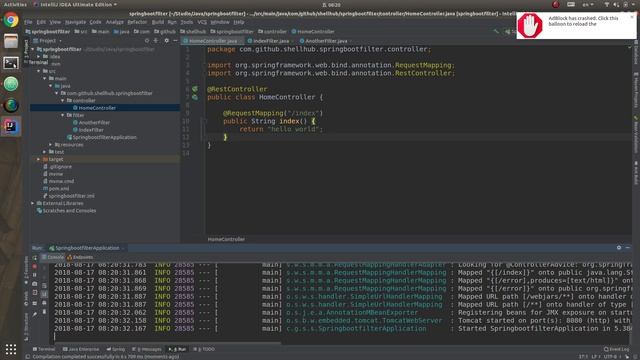Select the Endpoints tab in Run panel

80,257
